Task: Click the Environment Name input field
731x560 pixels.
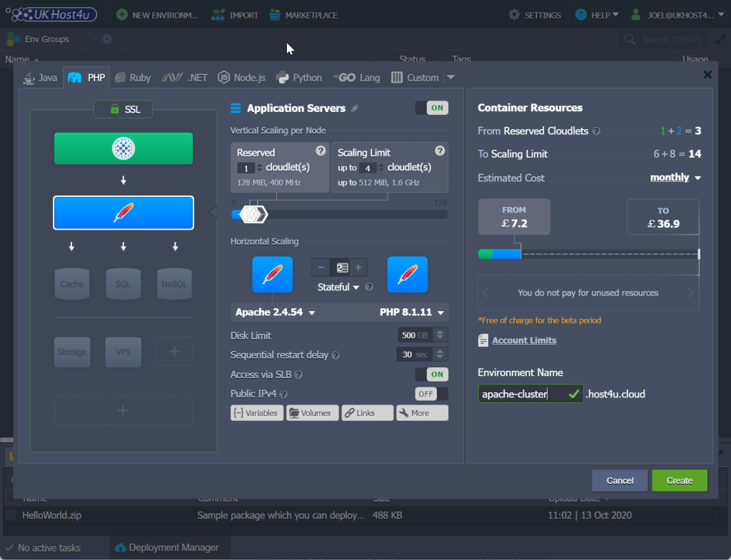Action: tap(530, 394)
